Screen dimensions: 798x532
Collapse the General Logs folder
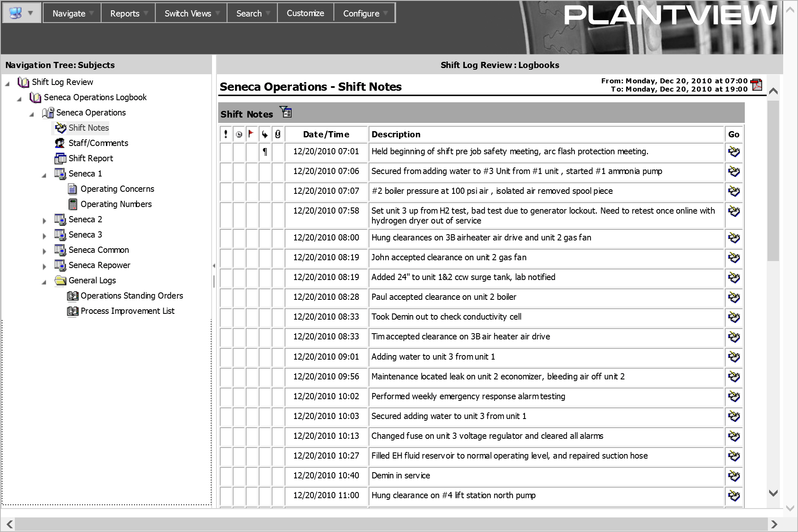[x=44, y=282]
